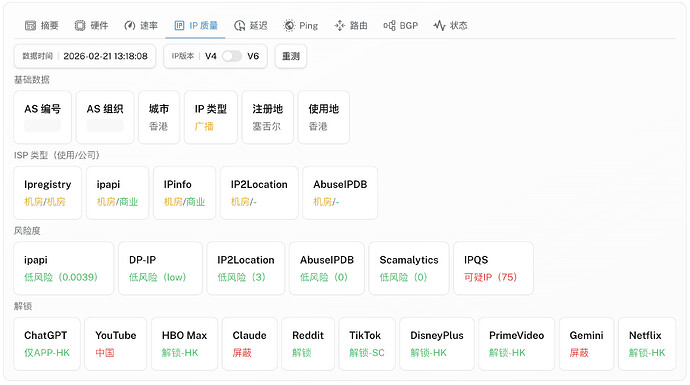690x385 pixels.
Task: Click Gemini 屏蔽 card
Action: pos(587,344)
